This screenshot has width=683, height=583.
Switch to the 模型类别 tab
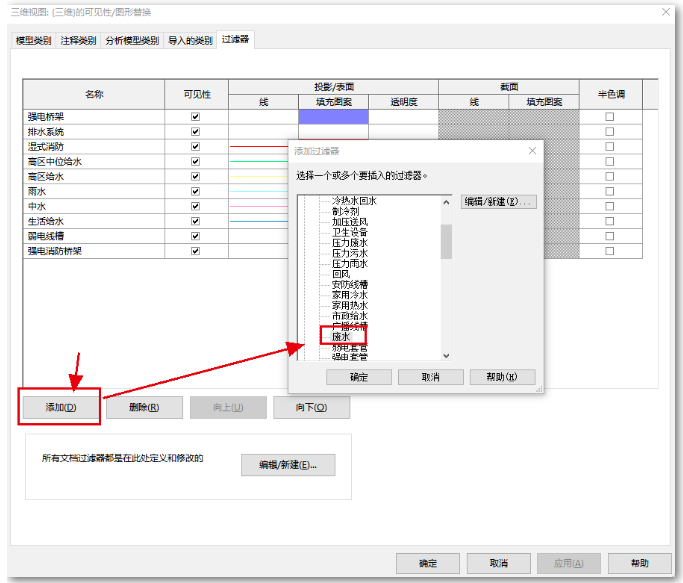pyautogui.click(x=35, y=40)
